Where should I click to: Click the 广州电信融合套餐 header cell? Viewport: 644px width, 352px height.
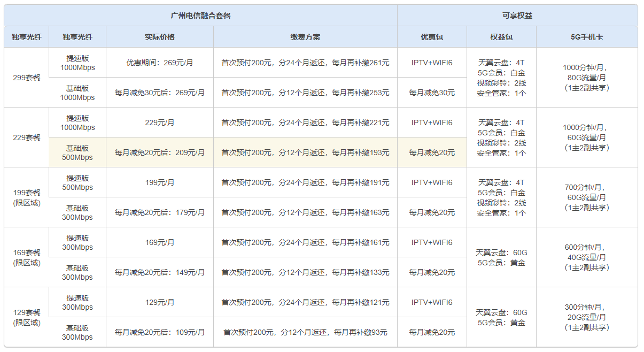coord(200,16)
